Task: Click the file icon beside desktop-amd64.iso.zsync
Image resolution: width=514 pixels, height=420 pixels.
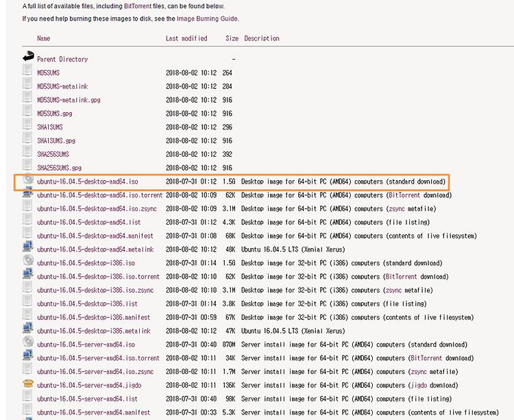Action: click(x=27, y=206)
